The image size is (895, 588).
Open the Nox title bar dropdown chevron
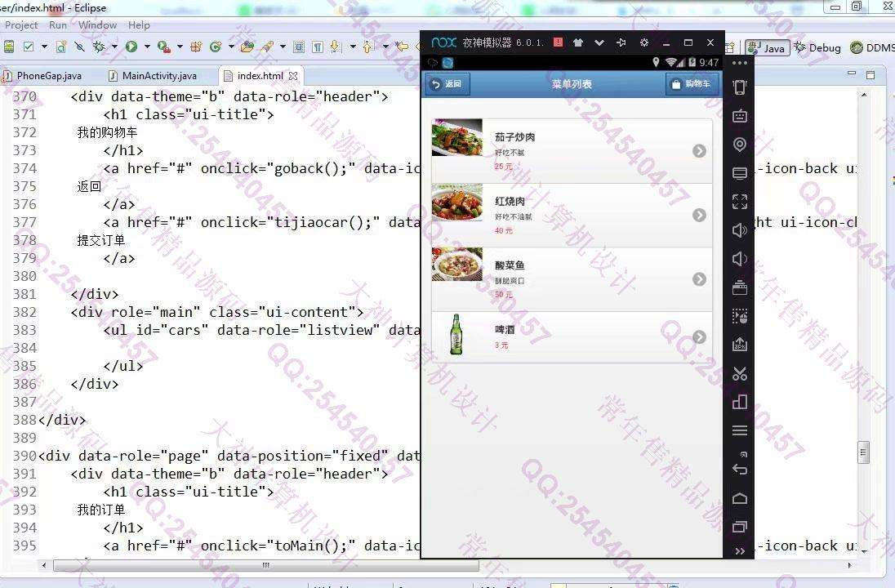(x=599, y=42)
